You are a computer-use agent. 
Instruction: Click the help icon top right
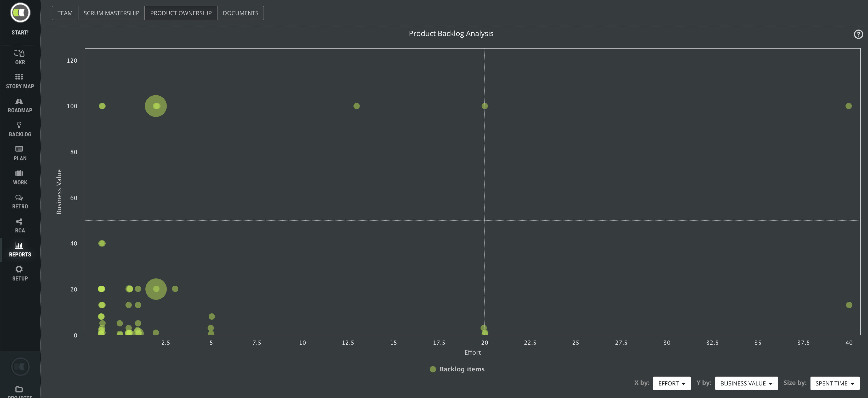[x=858, y=34]
